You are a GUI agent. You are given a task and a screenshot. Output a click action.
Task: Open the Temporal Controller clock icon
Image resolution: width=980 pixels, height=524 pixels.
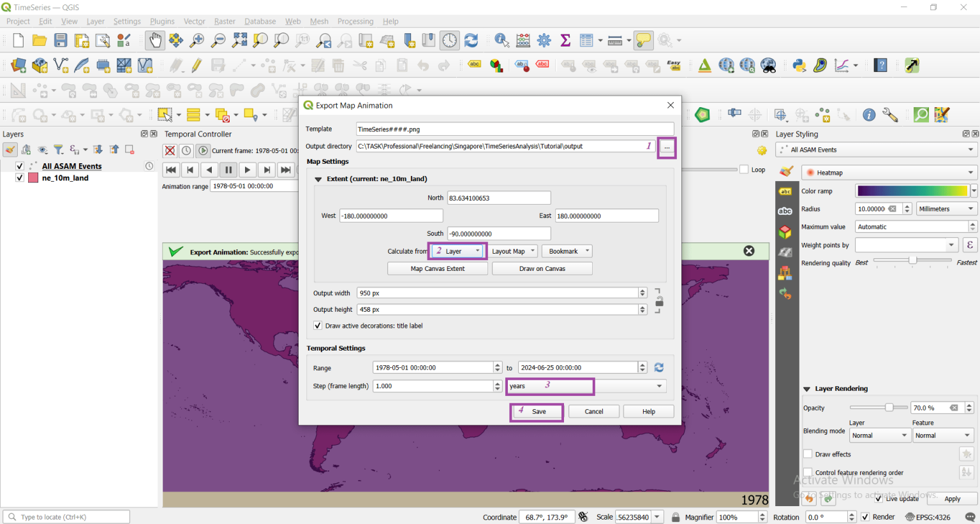[x=450, y=40]
